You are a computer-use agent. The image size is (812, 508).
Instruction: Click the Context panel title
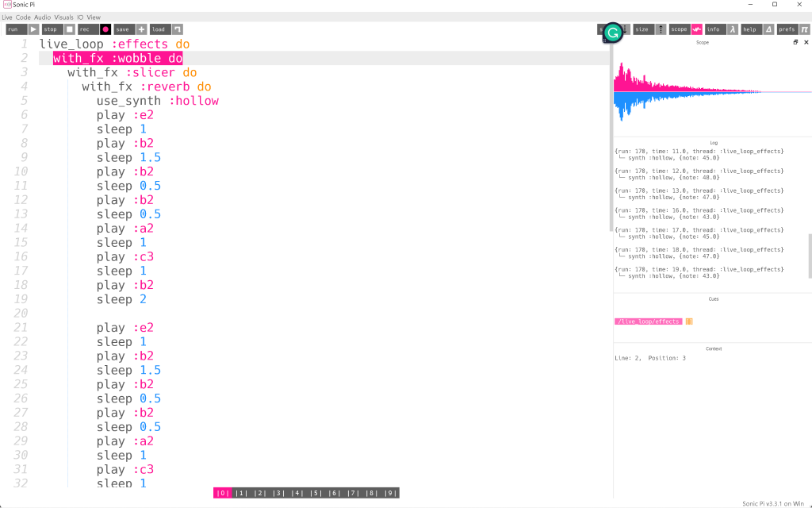(x=714, y=349)
